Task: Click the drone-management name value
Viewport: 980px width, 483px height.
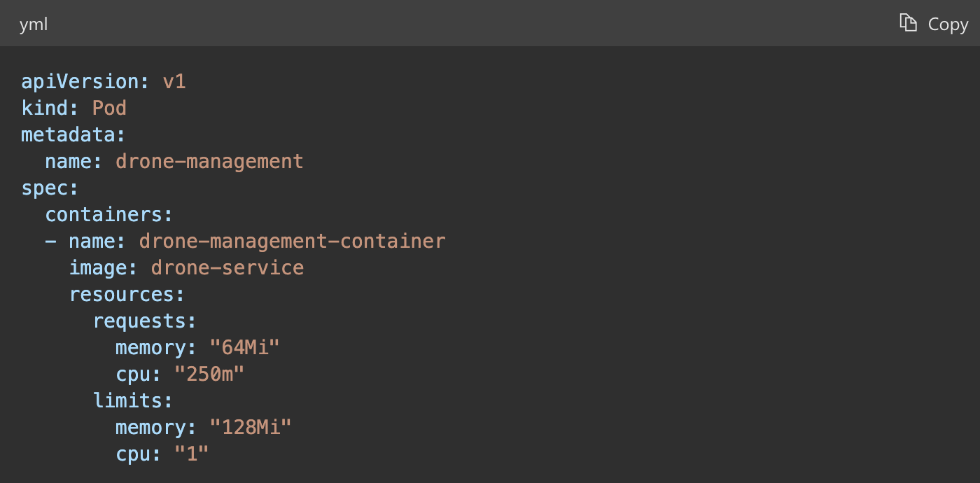Action: [209, 162]
